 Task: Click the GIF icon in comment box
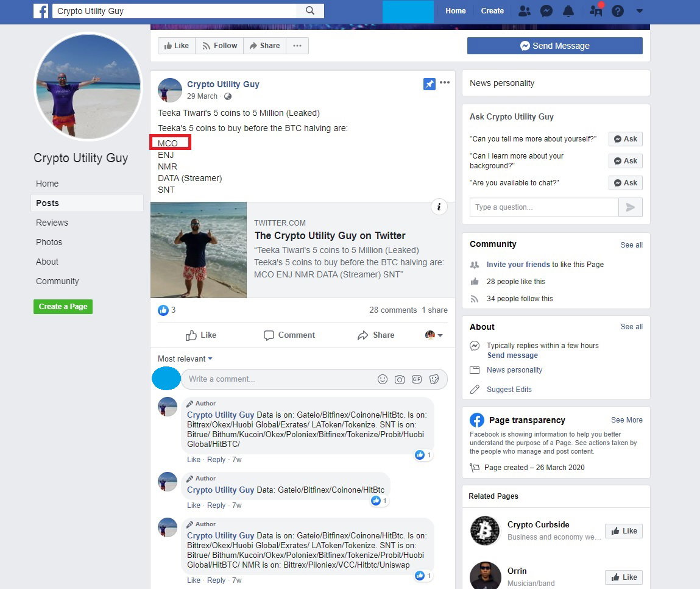(417, 379)
